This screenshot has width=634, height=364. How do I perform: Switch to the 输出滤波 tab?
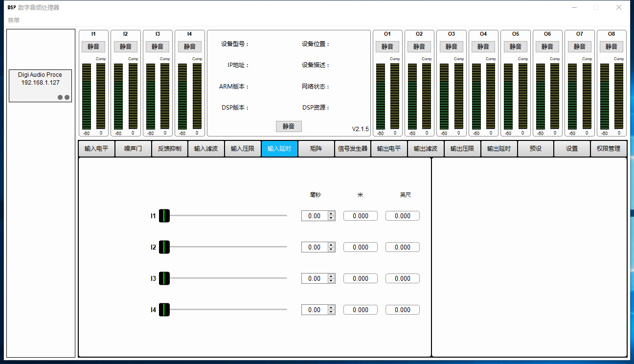tap(426, 149)
